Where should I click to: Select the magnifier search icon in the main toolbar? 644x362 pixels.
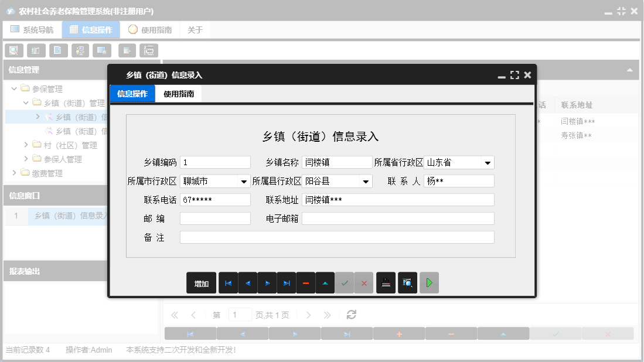pyautogui.click(x=13, y=50)
